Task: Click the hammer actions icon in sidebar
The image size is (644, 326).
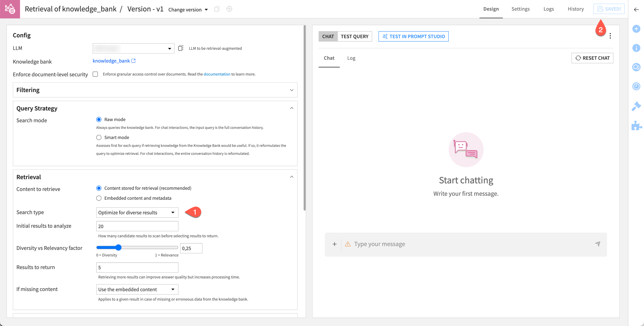Action: (636, 106)
